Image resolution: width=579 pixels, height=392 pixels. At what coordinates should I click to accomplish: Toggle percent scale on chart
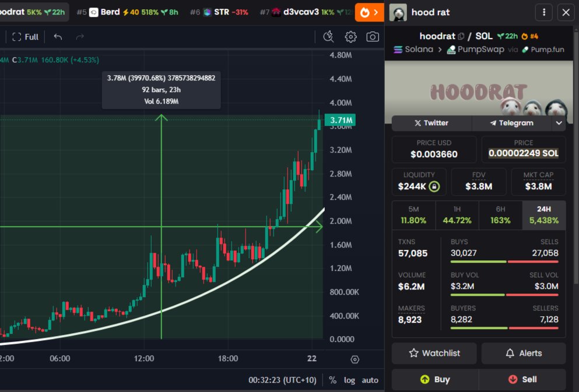point(333,380)
